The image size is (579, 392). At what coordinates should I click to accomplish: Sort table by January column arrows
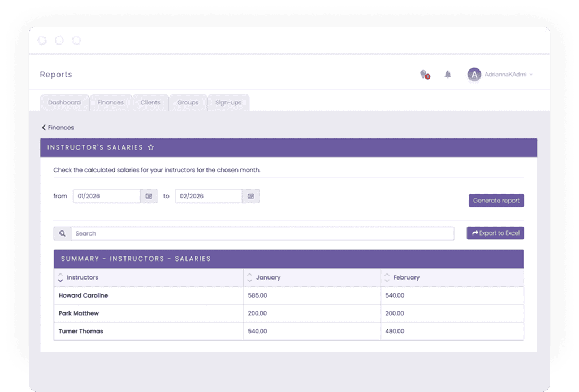pyautogui.click(x=249, y=277)
